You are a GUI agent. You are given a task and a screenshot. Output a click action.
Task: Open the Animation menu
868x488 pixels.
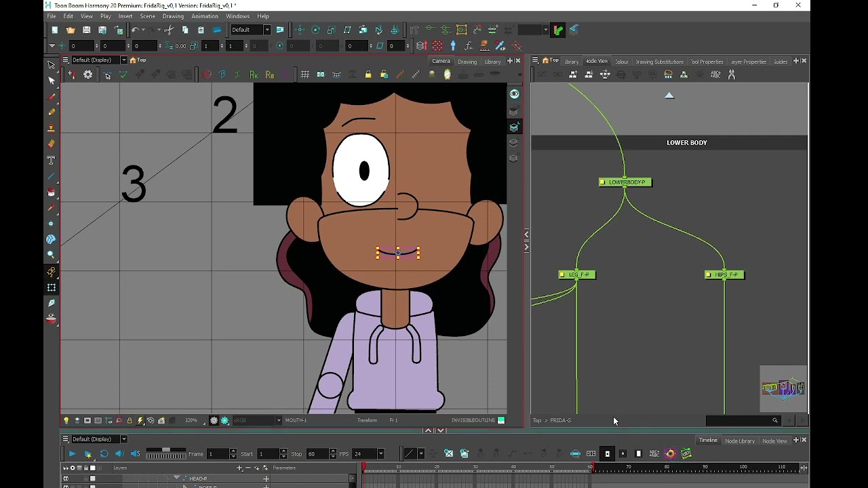205,16
